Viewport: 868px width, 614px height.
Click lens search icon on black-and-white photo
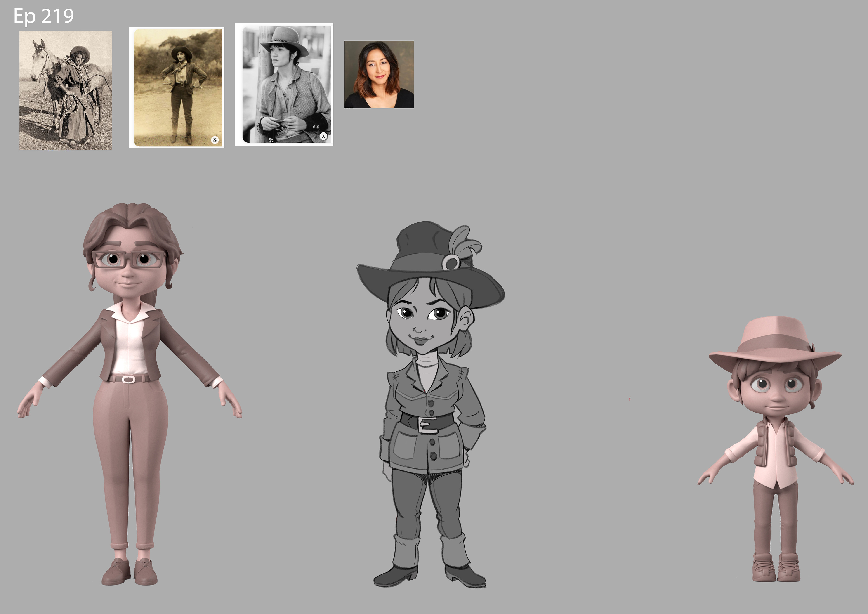tap(323, 136)
